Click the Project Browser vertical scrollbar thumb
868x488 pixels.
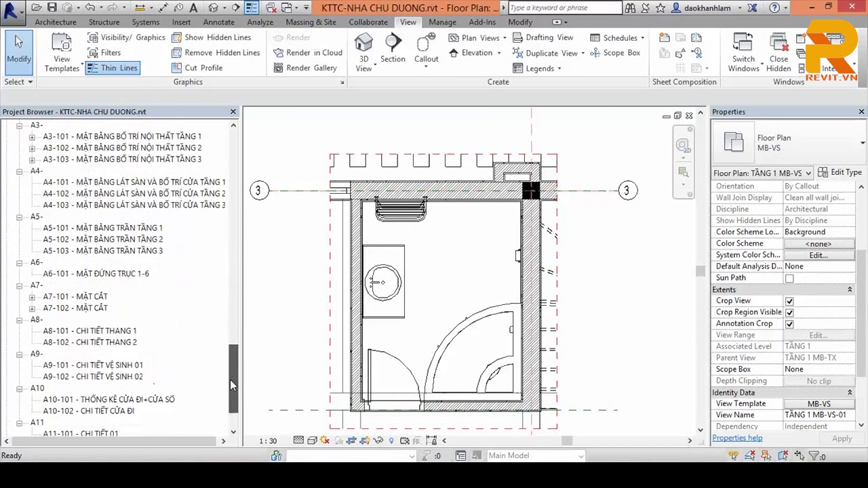pos(233,378)
